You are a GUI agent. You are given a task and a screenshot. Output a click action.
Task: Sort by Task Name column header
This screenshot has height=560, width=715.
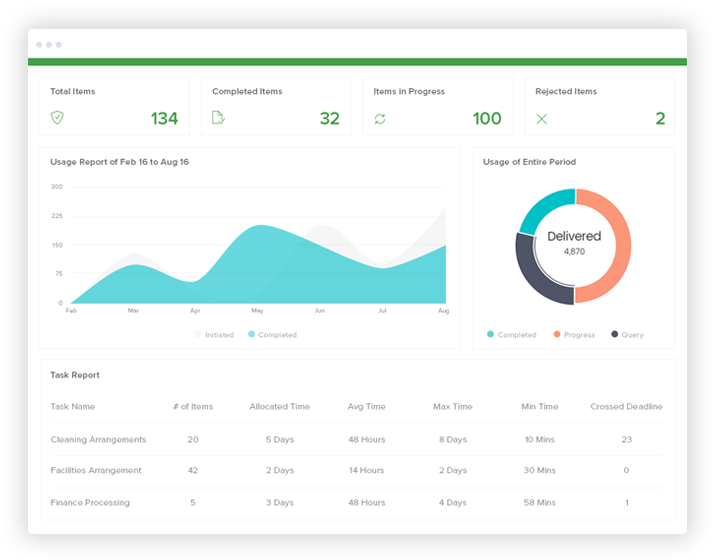(73, 406)
